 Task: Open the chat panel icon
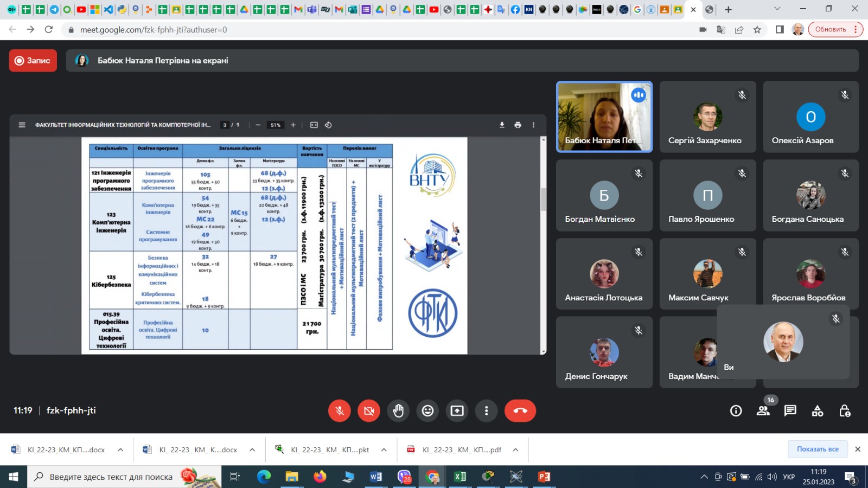[790, 410]
